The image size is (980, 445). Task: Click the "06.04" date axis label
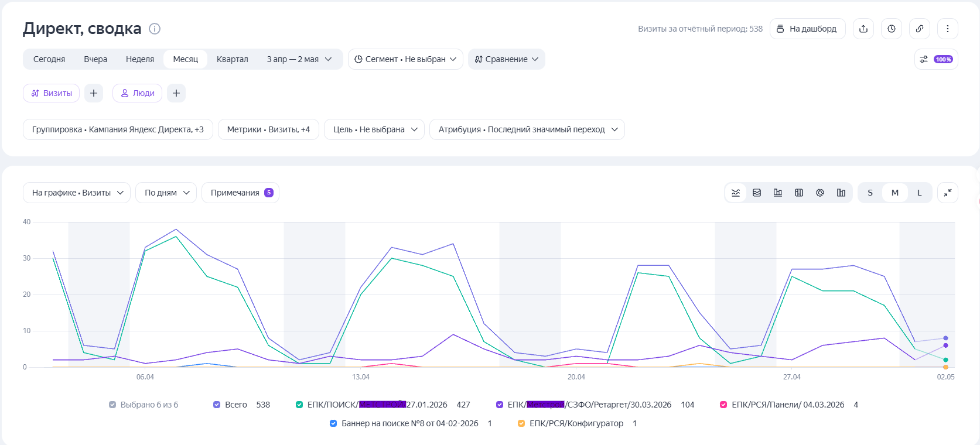[145, 377]
